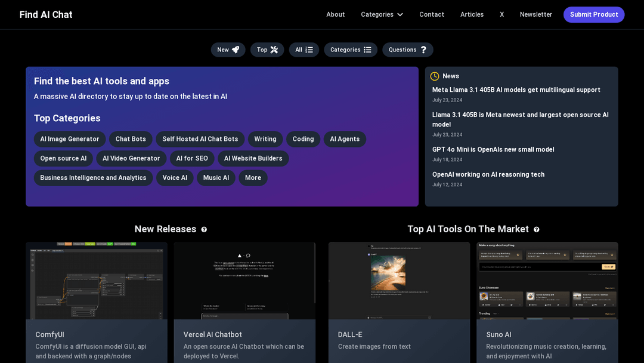Click help icon beside Top AI Tools heading
The width and height of the screenshot is (644, 363).
pyautogui.click(x=537, y=230)
